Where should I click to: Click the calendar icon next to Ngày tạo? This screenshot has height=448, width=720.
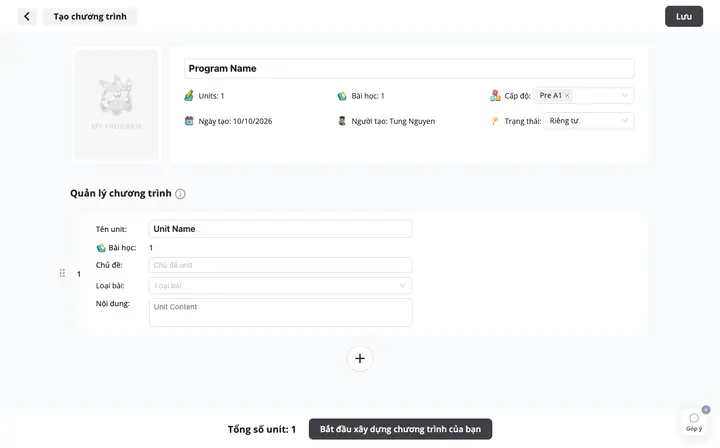pyautogui.click(x=189, y=121)
